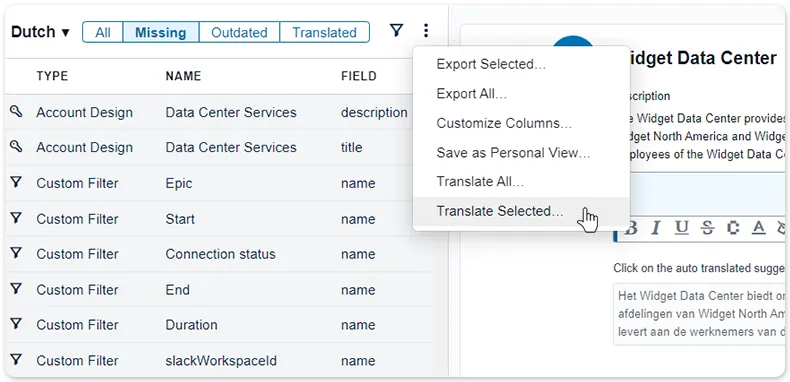Select the slackWorkspaceId row name
Screen dimensions: 790x382
pyautogui.click(x=221, y=361)
